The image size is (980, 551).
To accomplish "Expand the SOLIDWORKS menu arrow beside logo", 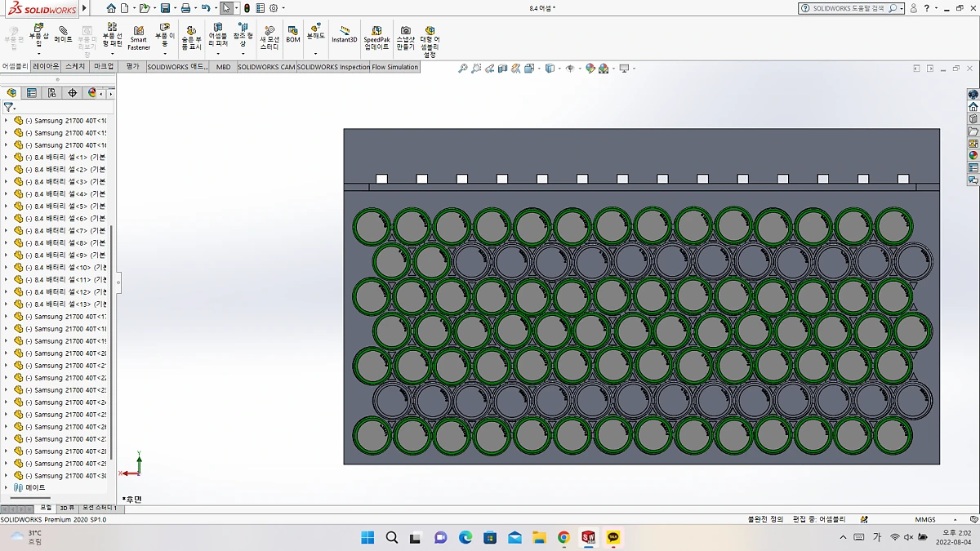I will (x=84, y=8).
